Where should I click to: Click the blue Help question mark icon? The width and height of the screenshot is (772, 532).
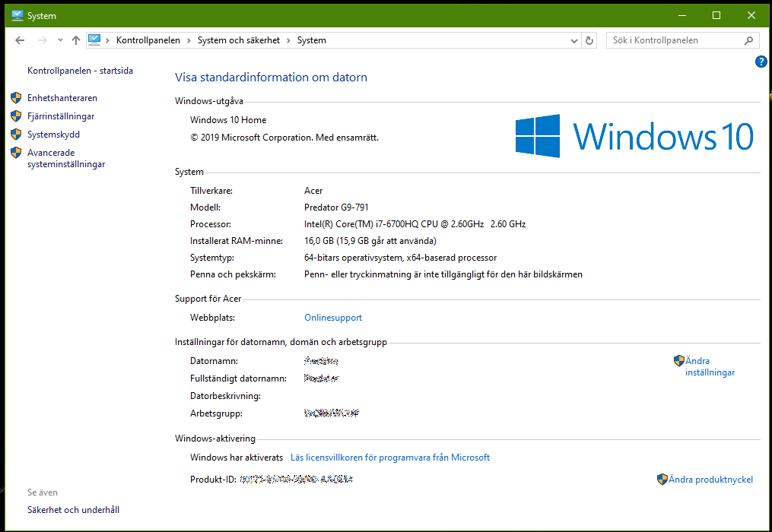tap(761, 62)
